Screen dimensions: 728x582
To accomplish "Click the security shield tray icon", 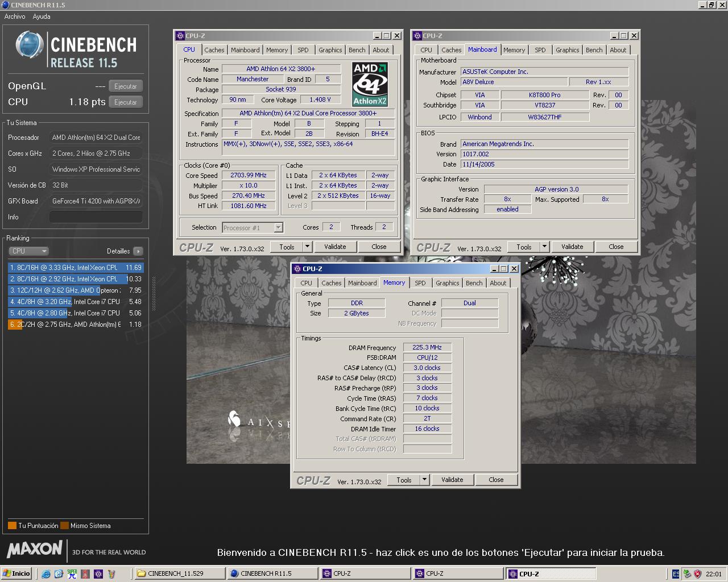I will click(x=697, y=574).
